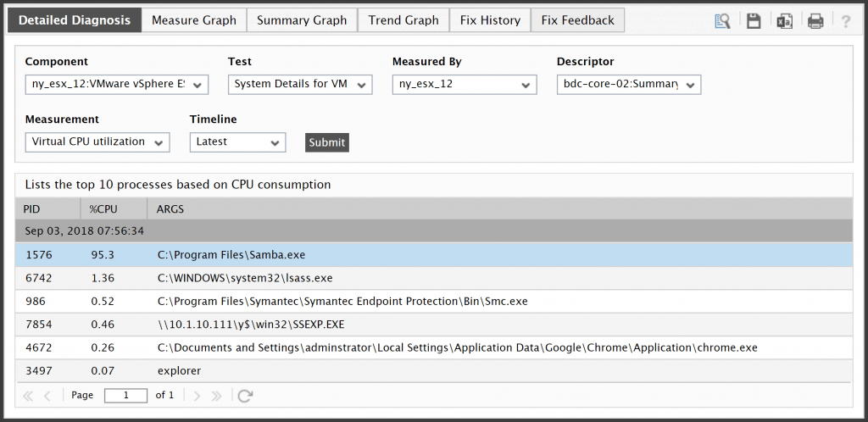Expand the Test dropdown
This screenshot has height=422, width=868.
pos(300,85)
